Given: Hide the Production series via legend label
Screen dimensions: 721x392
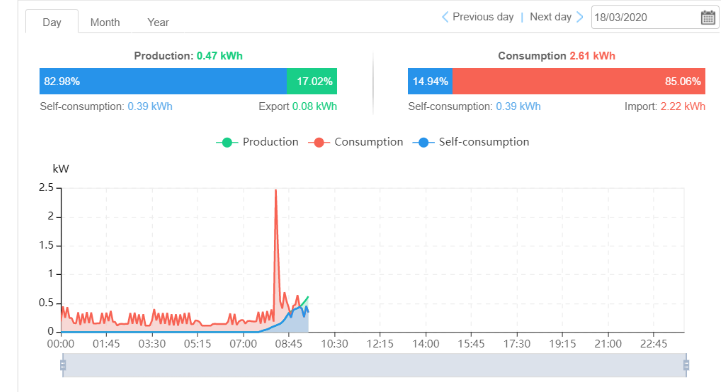Looking at the screenshot, I should (x=270, y=142).
